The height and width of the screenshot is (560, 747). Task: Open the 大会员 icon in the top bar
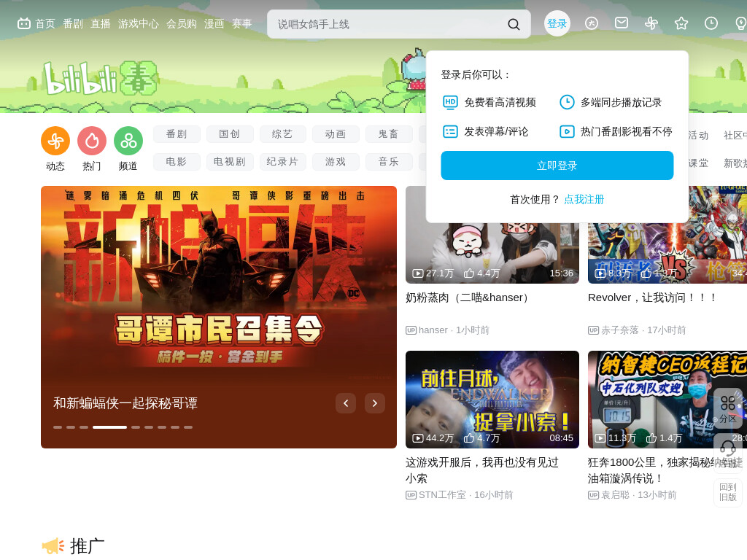pos(591,23)
